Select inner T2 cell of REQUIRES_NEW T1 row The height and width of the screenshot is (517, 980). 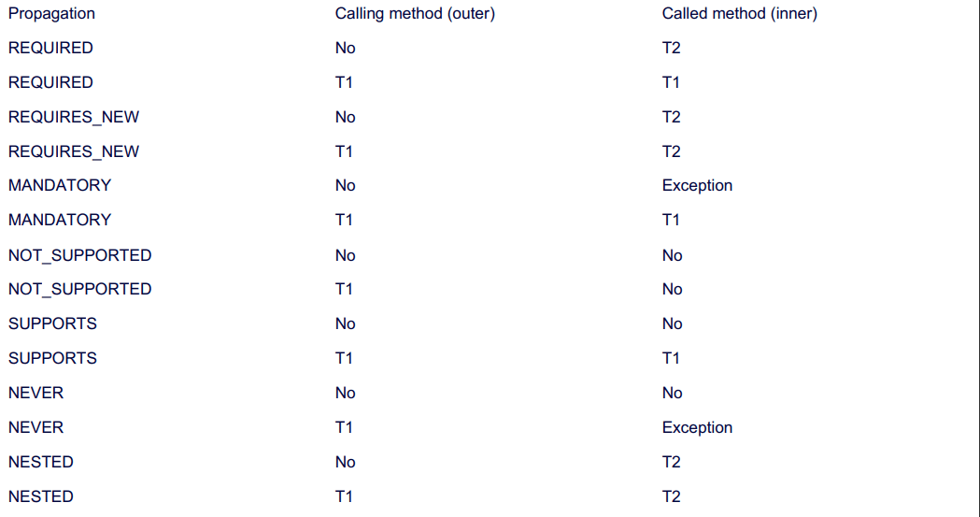click(x=672, y=151)
